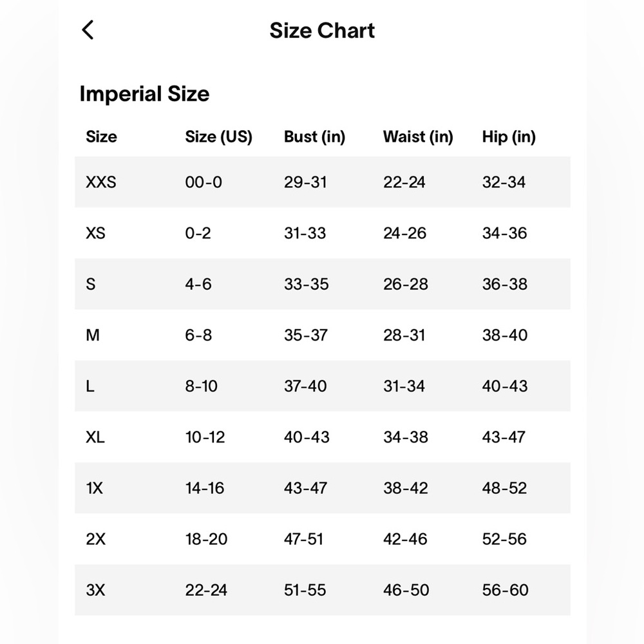Select the 3X size row label
The image size is (644, 644).
click(x=96, y=590)
